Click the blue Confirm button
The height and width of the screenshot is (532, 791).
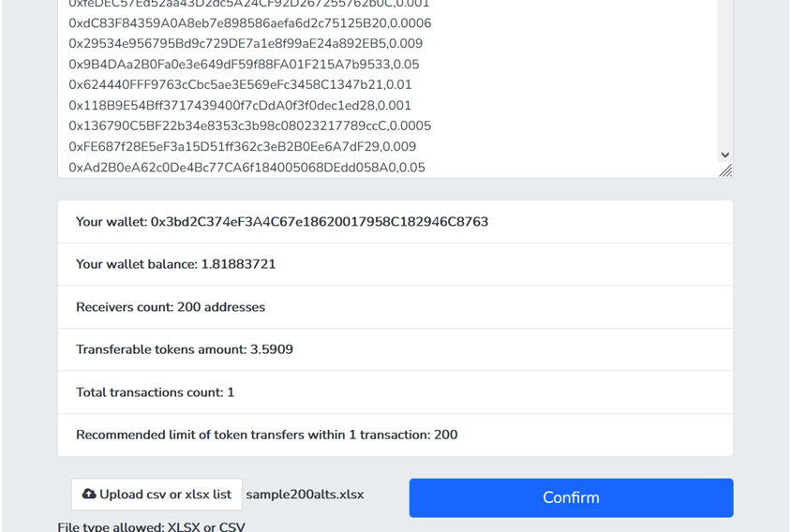[571, 497]
